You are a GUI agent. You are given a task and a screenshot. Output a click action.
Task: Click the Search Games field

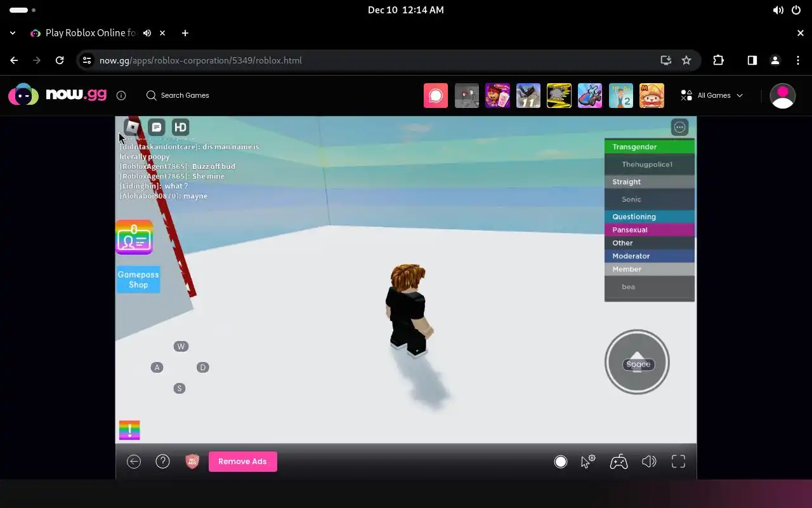pos(178,95)
